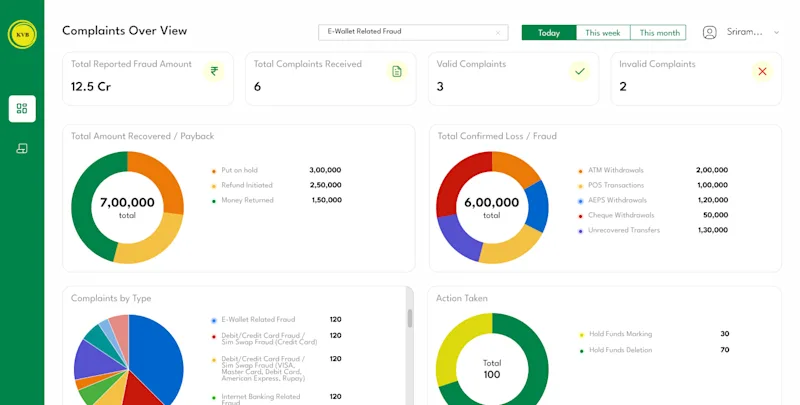Click the ATM Withdrawals legend dot
Screen dimensions: 800x405
(x=580, y=171)
